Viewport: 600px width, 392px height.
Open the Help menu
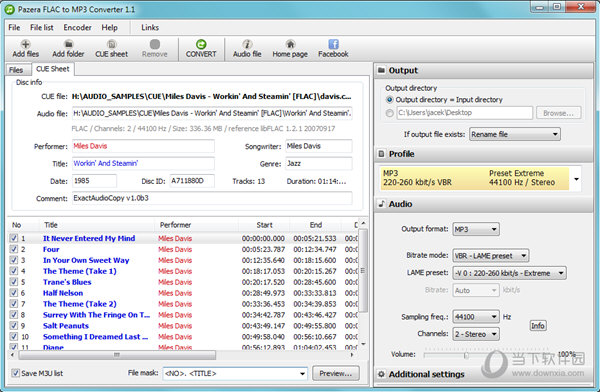pyautogui.click(x=109, y=28)
